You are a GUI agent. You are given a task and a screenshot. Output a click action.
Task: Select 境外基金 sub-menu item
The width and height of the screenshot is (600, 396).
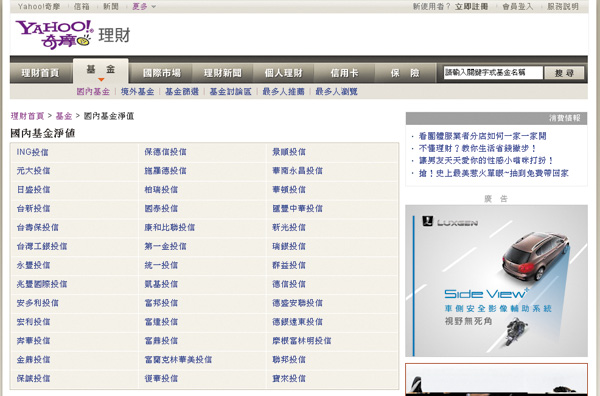point(137,92)
